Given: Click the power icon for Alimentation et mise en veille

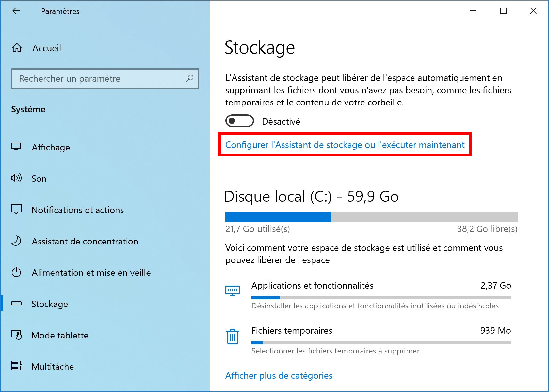Looking at the screenshot, I should pos(16,272).
